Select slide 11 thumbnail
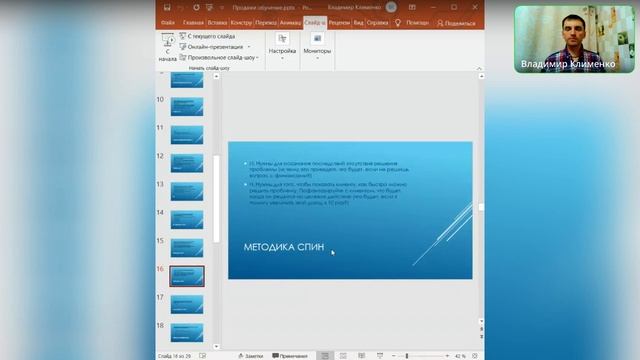 (187, 135)
